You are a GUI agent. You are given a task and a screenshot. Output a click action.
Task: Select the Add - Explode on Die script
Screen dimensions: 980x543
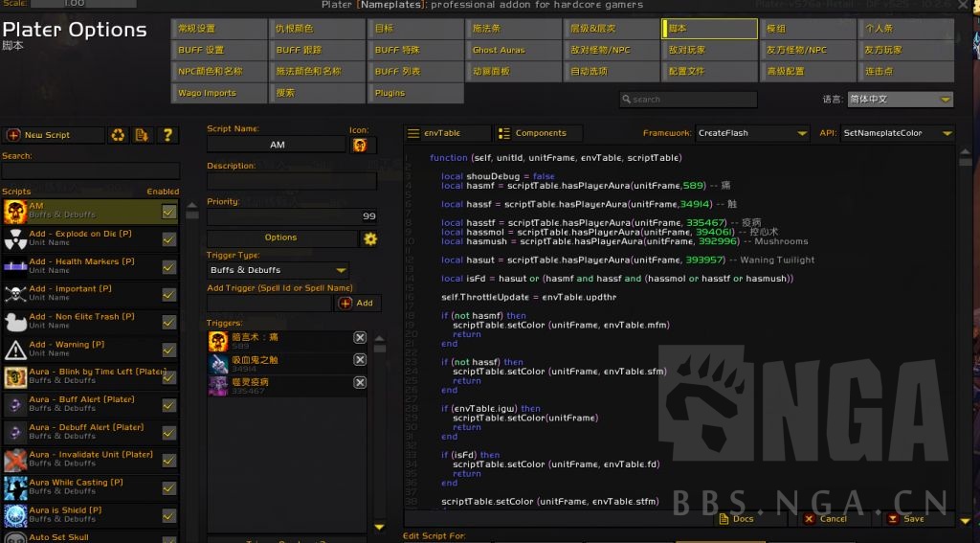click(x=81, y=238)
